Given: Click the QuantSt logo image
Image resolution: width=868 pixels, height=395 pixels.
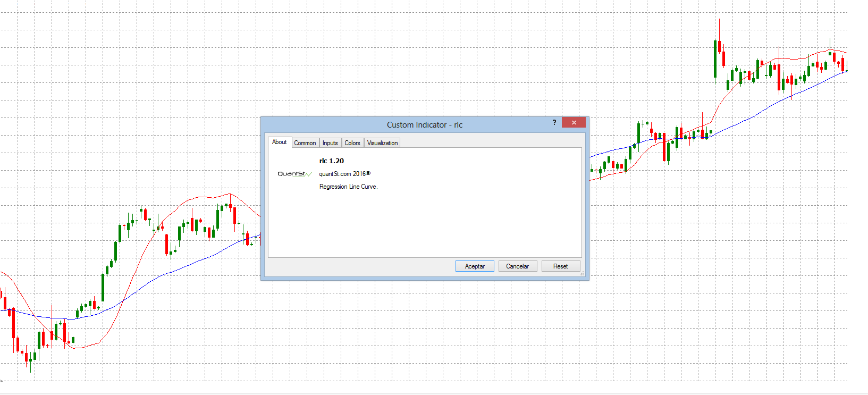Looking at the screenshot, I should pos(294,174).
